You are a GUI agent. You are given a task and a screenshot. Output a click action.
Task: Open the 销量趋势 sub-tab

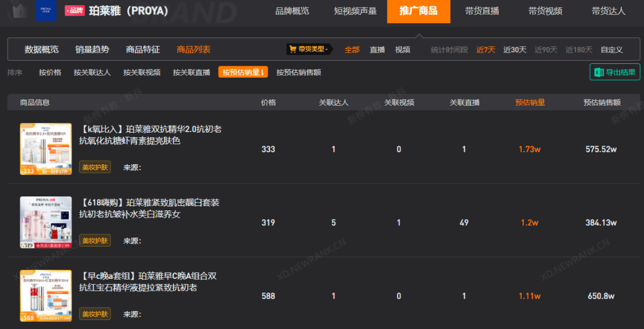(92, 50)
